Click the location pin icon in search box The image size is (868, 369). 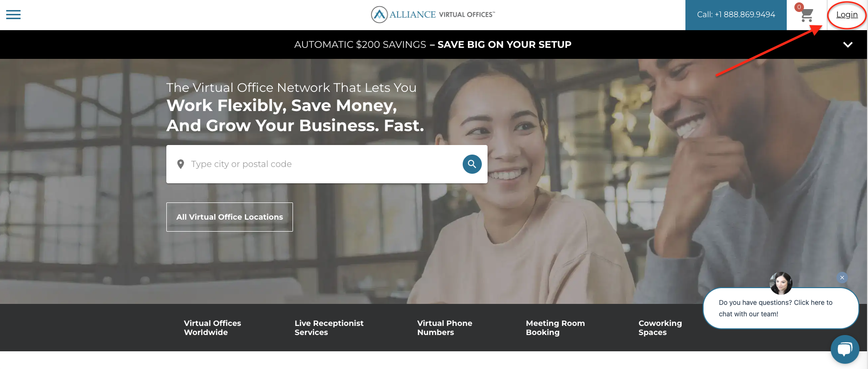click(x=181, y=164)
